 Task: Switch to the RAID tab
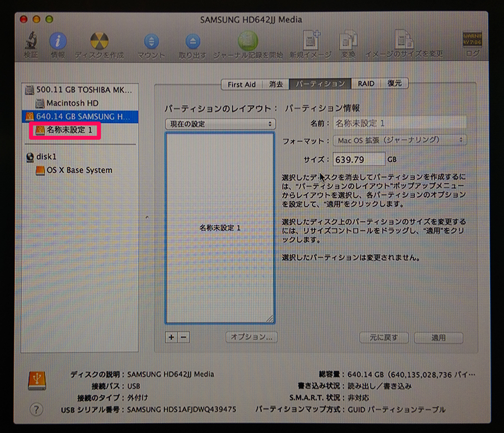pos(366,84)
